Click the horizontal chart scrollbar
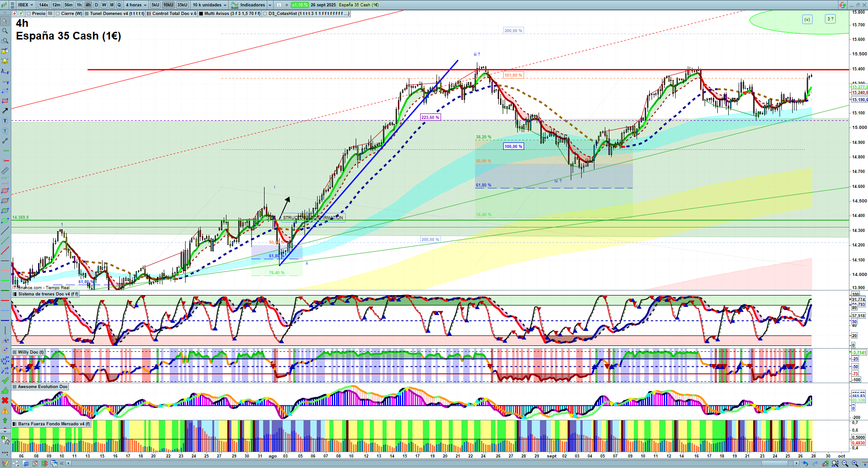The image size is (868, 468). point(431,463)
